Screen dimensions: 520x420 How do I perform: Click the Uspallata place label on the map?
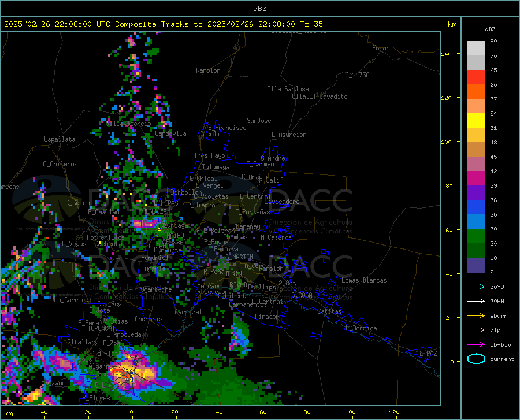point(60,140)
